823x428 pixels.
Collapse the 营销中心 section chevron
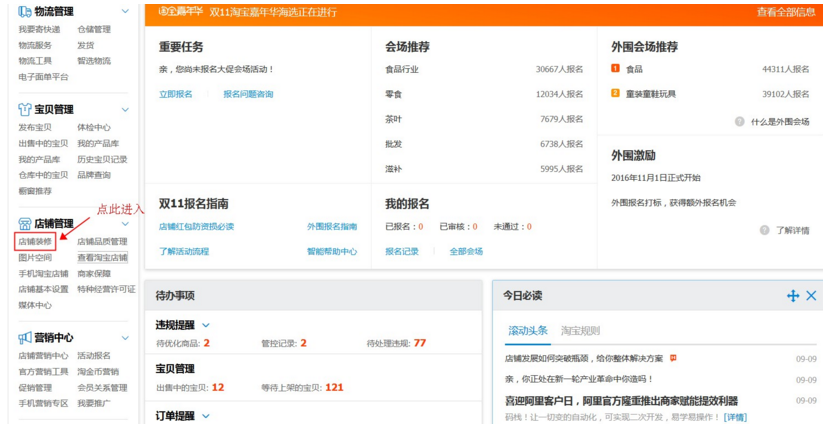[x=125, y=338]
